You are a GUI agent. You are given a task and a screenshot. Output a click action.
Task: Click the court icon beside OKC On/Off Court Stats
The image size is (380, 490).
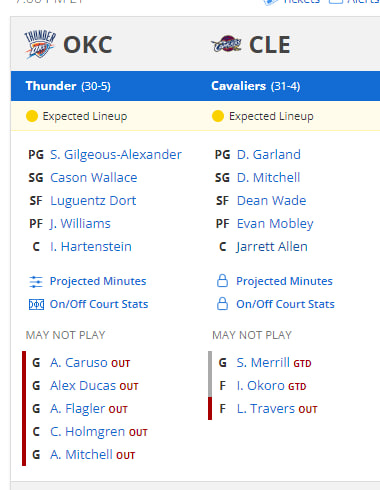point(36,305)
